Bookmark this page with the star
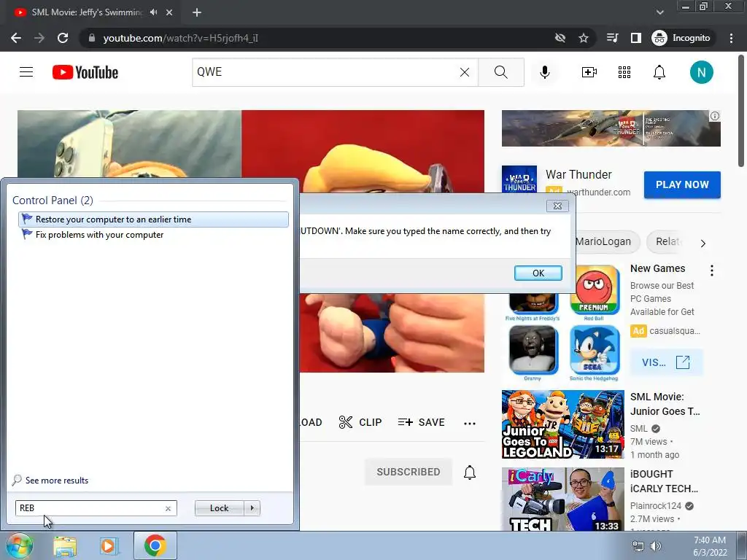Viewport: 747px width, 560px height. coord(583,38)
